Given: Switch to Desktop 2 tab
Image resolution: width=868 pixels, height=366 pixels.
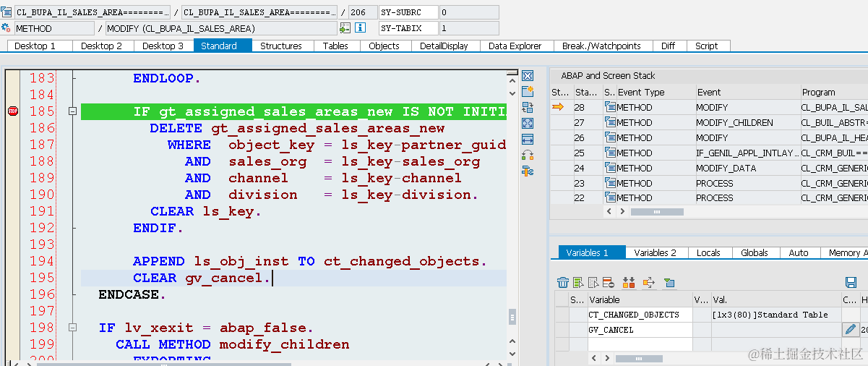Looking at the screenshot, I should tap(102, 46).
